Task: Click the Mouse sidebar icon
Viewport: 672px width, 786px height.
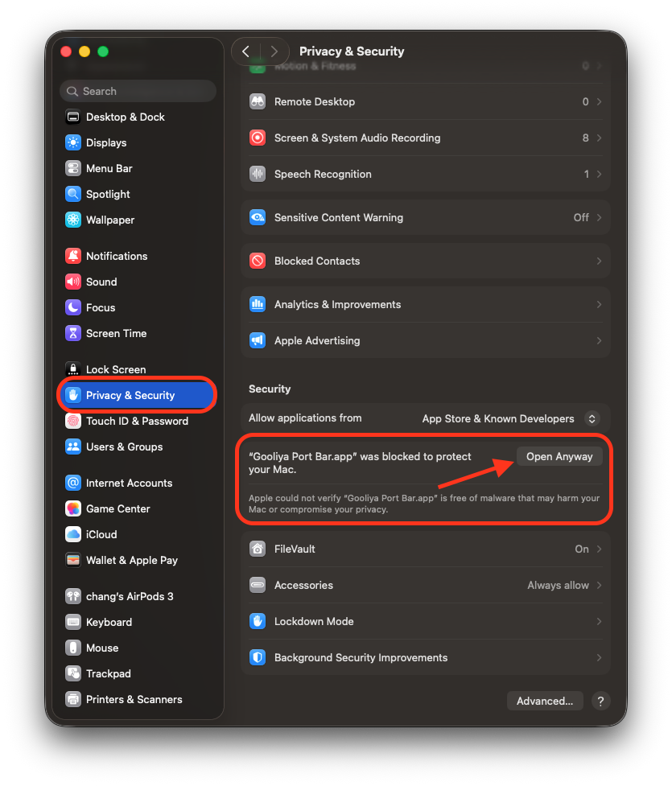Action: coord(73,648)
